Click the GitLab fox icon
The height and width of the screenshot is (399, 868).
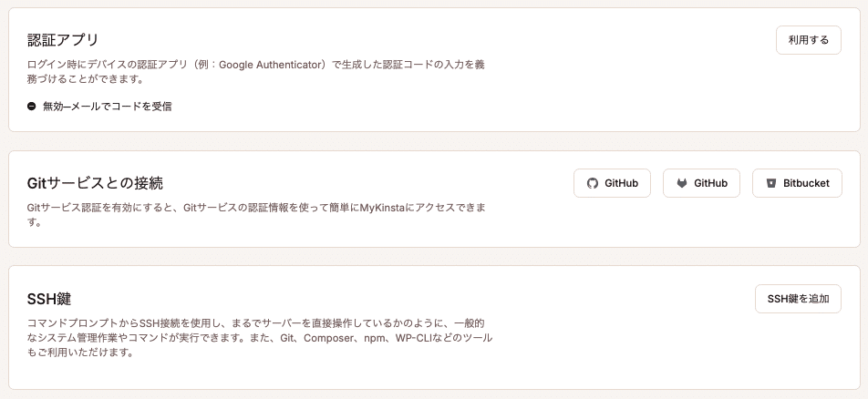click(x=681, y=183)
